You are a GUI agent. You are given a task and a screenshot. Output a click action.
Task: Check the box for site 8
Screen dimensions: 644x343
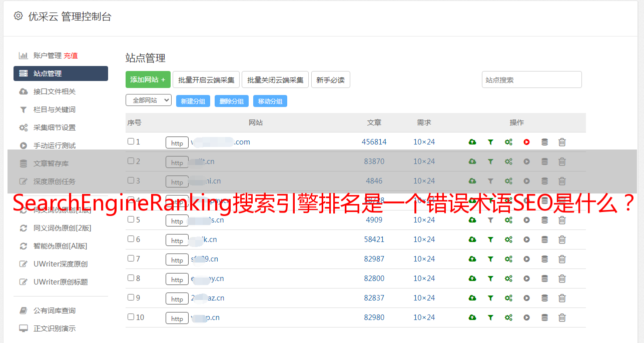tap(131, 278)
